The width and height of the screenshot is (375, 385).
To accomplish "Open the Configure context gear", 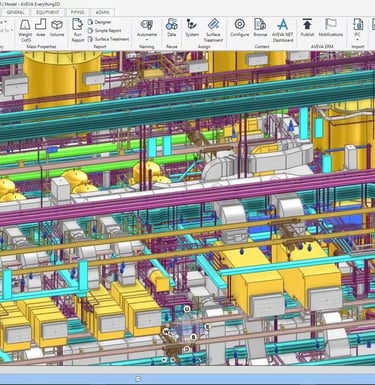I will click(x=240, y=28).
